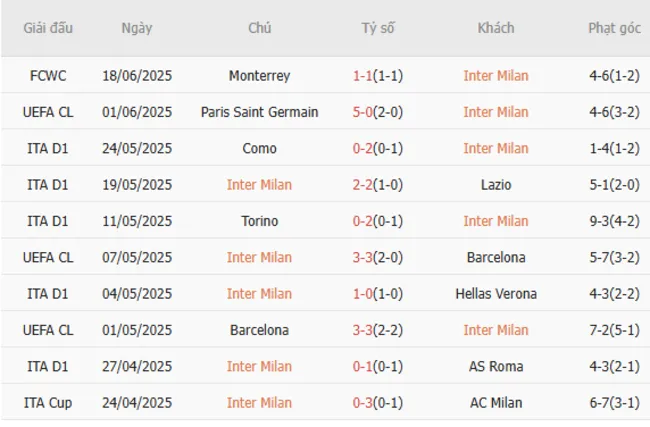This screenshot has width=650, height=427.
Task: Select the 'Giải đấu' column header
Action: (x=48, y=28)
